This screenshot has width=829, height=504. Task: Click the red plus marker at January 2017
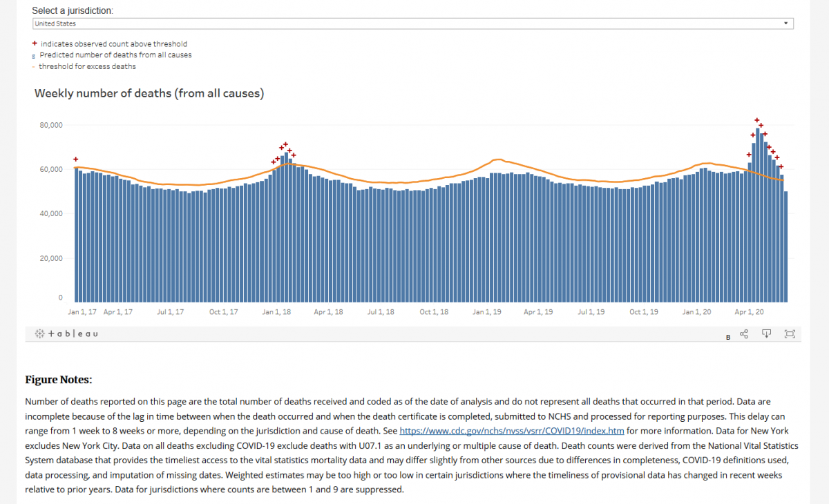click(x=76, y=159)
